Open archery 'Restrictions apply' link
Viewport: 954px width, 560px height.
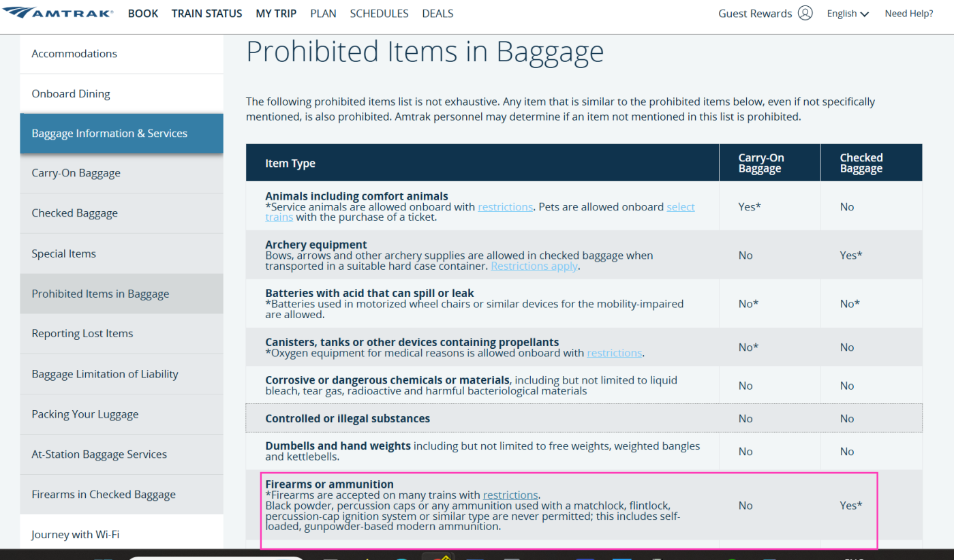[x=534, y=266]
